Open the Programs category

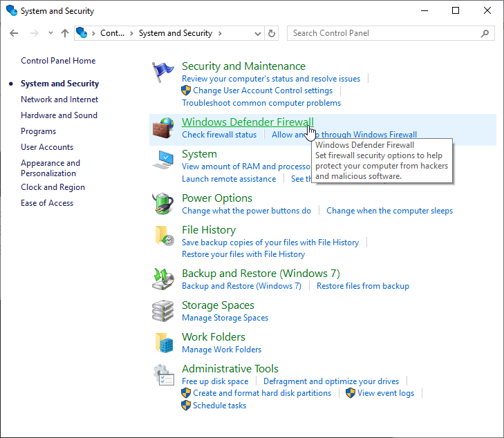pyautogui.click(x=38, y=131)
